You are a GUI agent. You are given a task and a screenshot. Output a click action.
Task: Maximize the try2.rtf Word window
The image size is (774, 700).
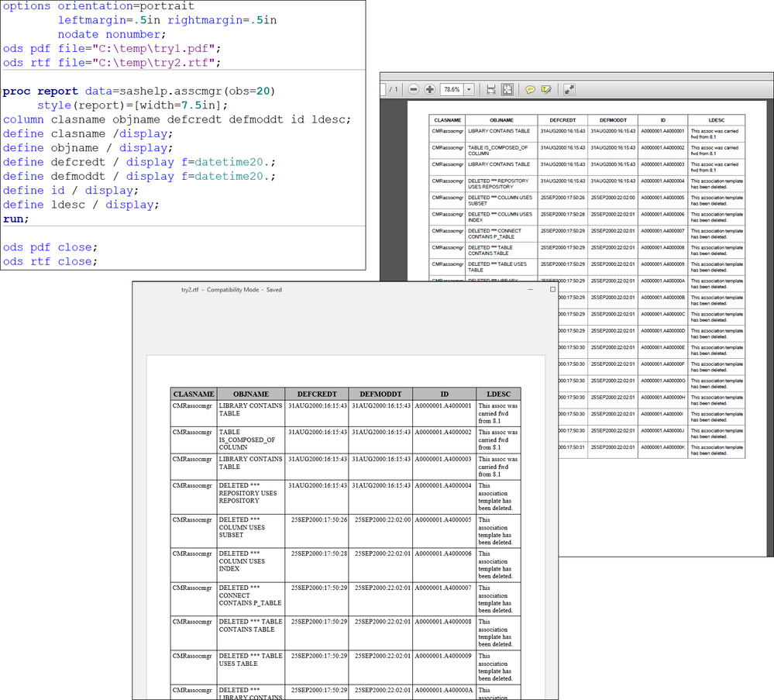552,289
